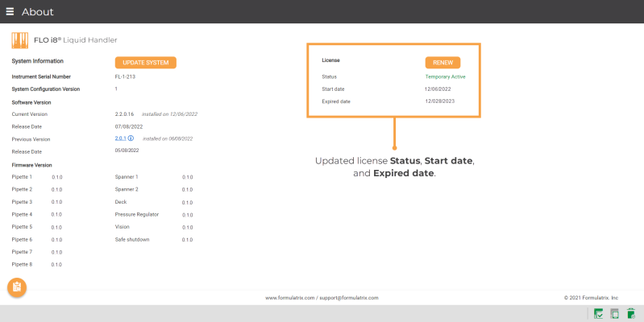Click the FLO i8 logo icon
The width and height of the screenshot is (644, 322).
[x=20, y=39]
